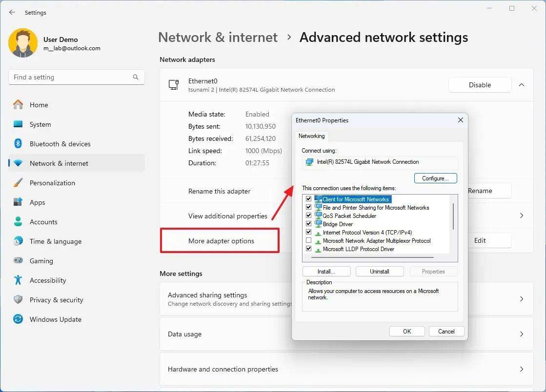The width and height of the screenshot is (546, 392).
Task: Select the Gaming controller icon
Action: tap(18, 261)
